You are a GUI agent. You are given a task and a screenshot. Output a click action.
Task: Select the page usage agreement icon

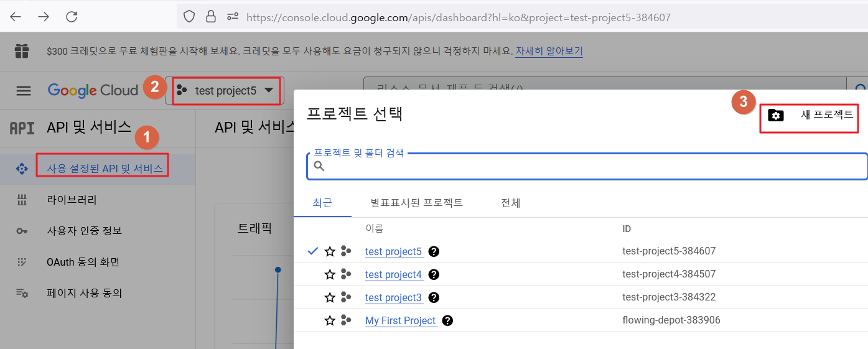click(22, 293)
